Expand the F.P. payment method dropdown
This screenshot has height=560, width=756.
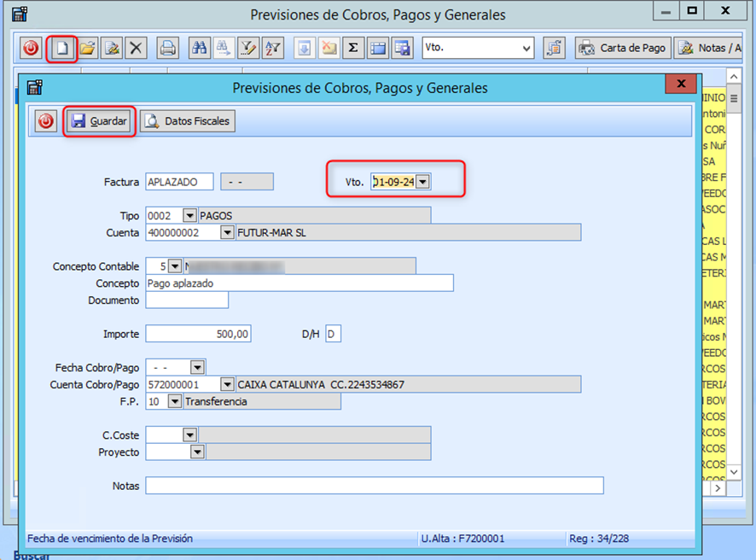[x=175, y=401]
